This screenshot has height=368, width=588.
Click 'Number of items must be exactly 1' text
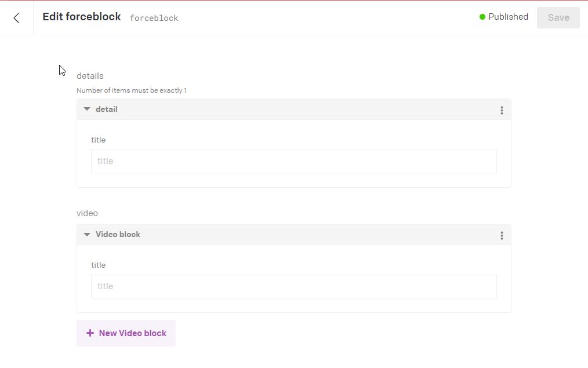pos(131,90)
